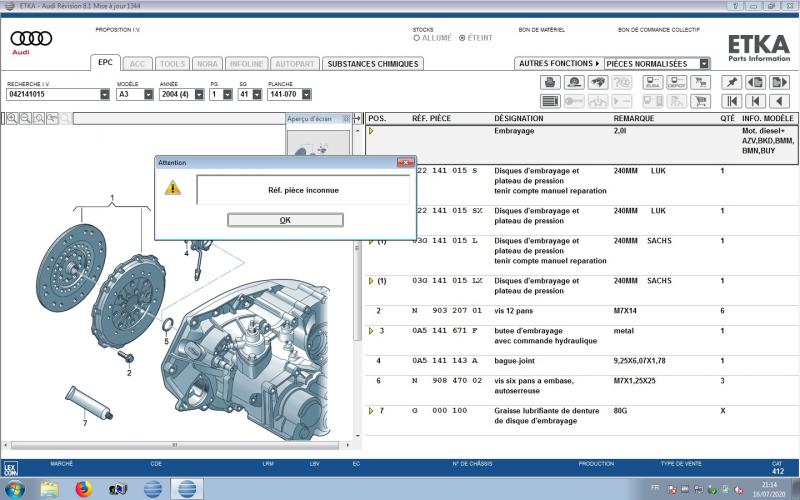Viewport: 800px width, 500px height.
Task: Expand row 7 Graisse lubrifiante triangle
Action: click(371, 411)
